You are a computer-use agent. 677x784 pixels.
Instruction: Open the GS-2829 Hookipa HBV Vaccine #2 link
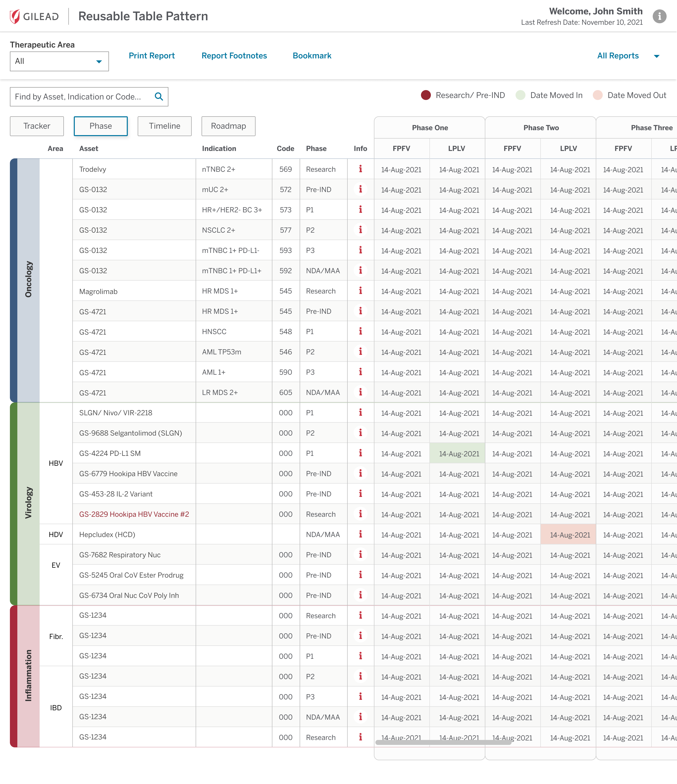click(134, 514)
